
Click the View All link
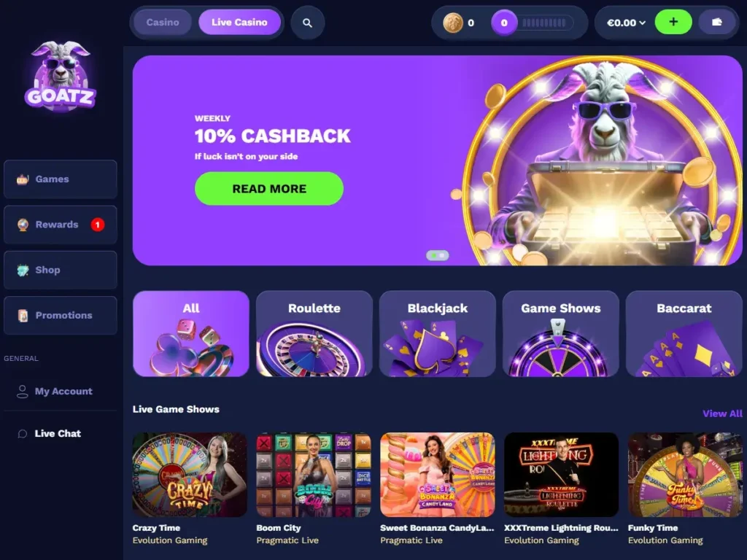[722, 413]
